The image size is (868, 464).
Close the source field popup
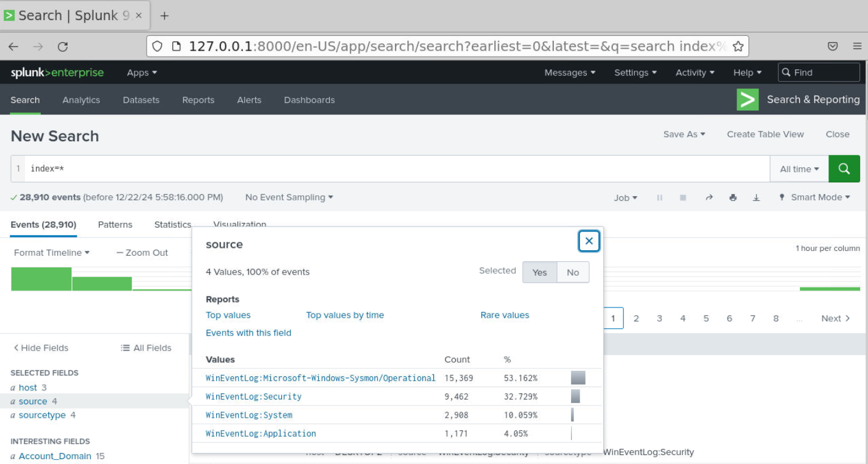[x=589, y=241]
